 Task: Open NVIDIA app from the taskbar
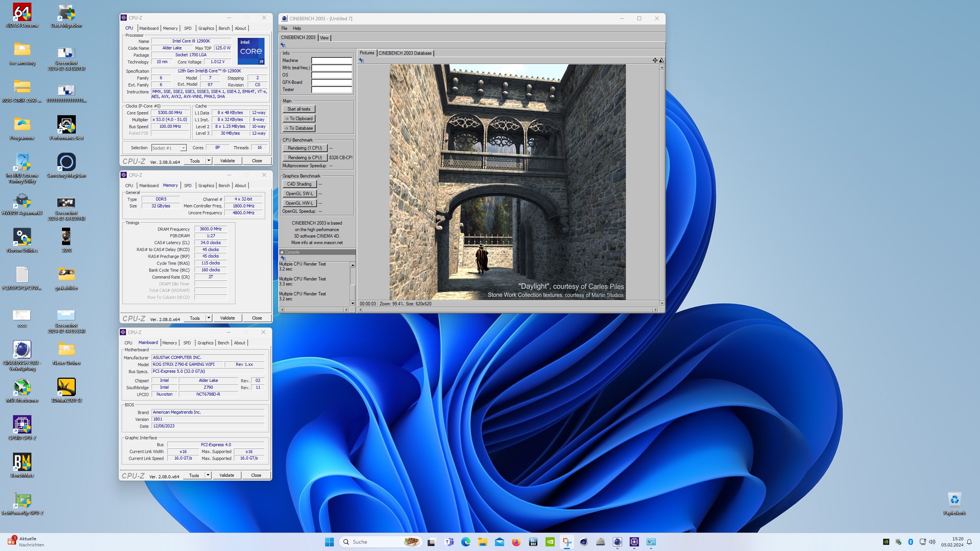(x=550, y=542)
